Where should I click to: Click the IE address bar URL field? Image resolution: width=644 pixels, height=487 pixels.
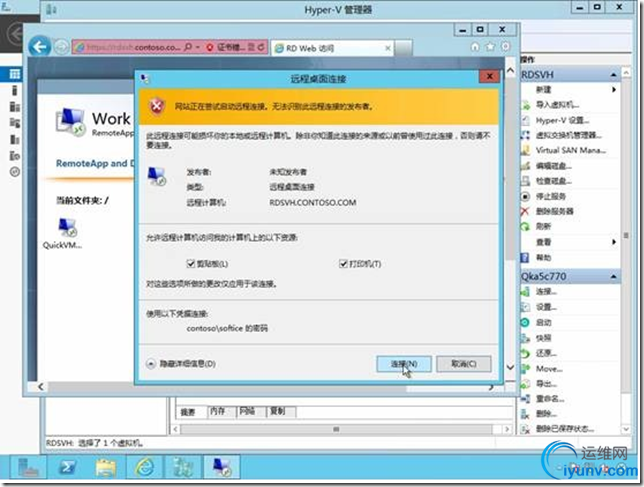tap(131, 48)
